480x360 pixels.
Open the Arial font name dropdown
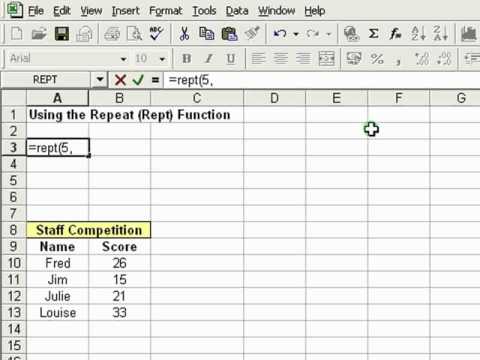[x=123, y=59]
